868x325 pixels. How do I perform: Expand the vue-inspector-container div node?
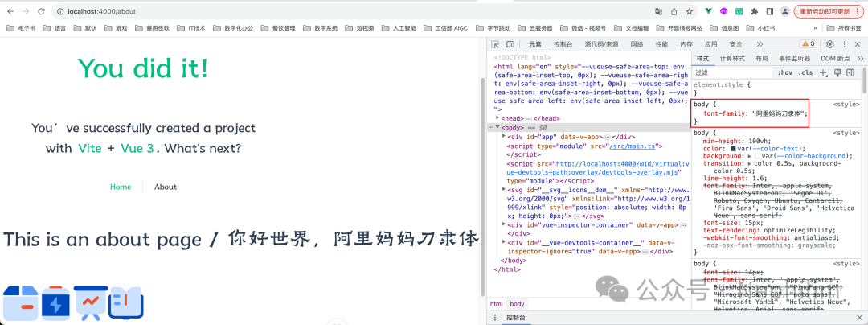[x=503, y=224]
